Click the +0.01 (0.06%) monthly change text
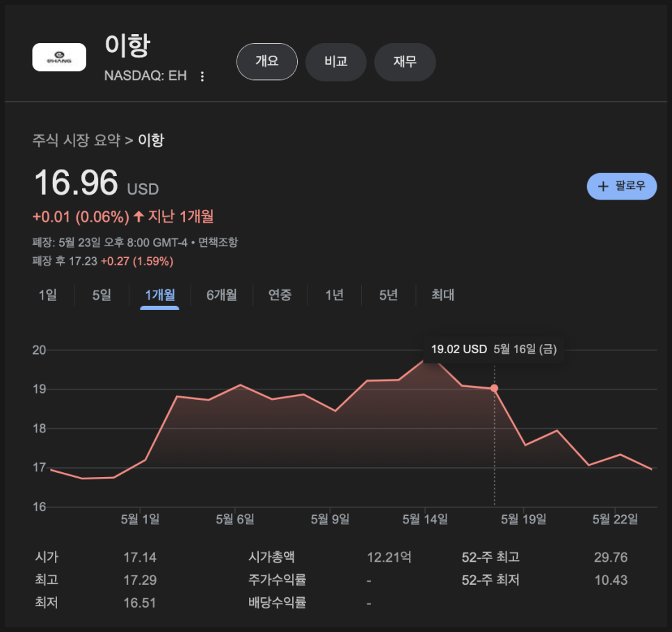 tap(81, 217)
